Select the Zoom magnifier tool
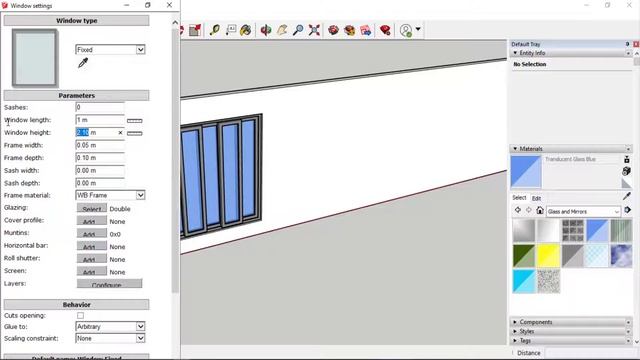The height and width of the screenshot is (360, 640). (x=298, y=30)
